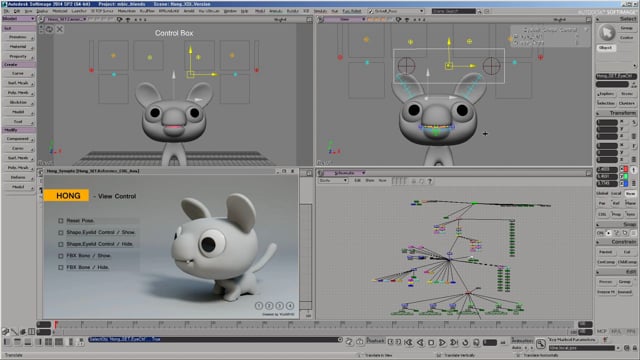Toggle loop playback icon

(x=465, y=343)
